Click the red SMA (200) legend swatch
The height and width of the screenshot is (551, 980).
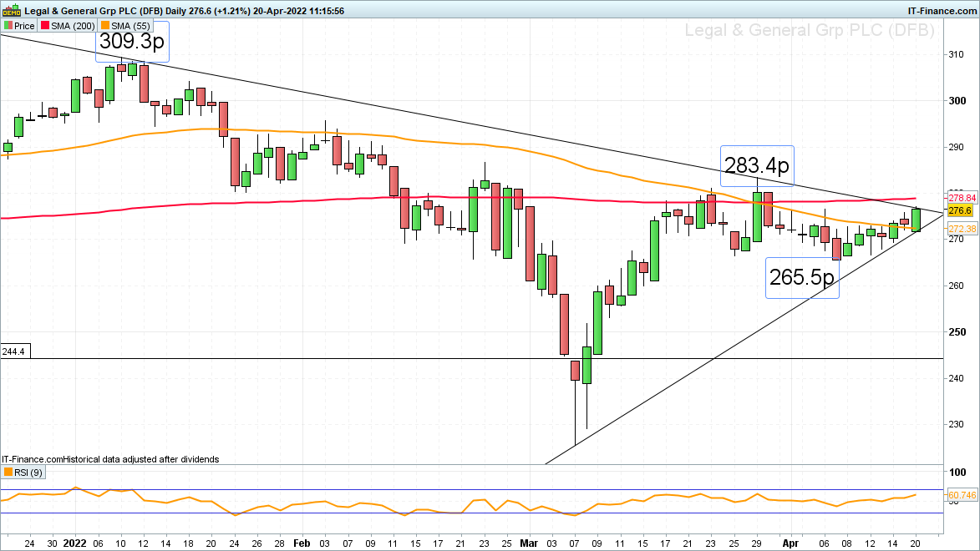(45, 26)
